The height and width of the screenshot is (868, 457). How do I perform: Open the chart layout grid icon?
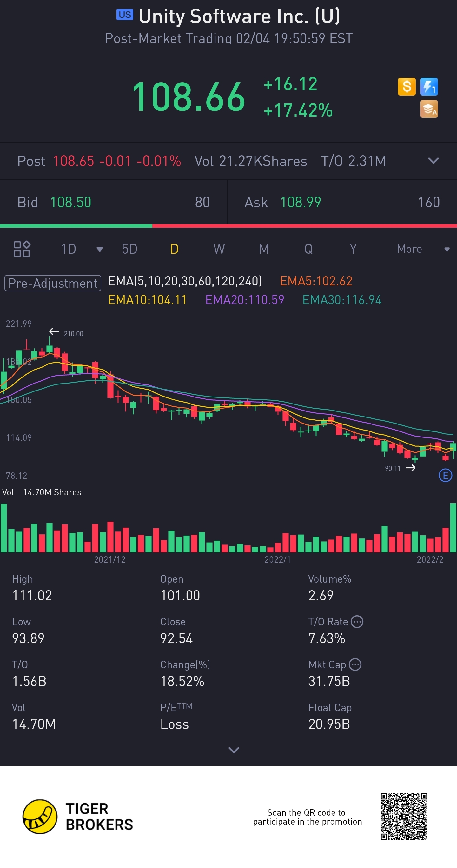tap(22, 249)
